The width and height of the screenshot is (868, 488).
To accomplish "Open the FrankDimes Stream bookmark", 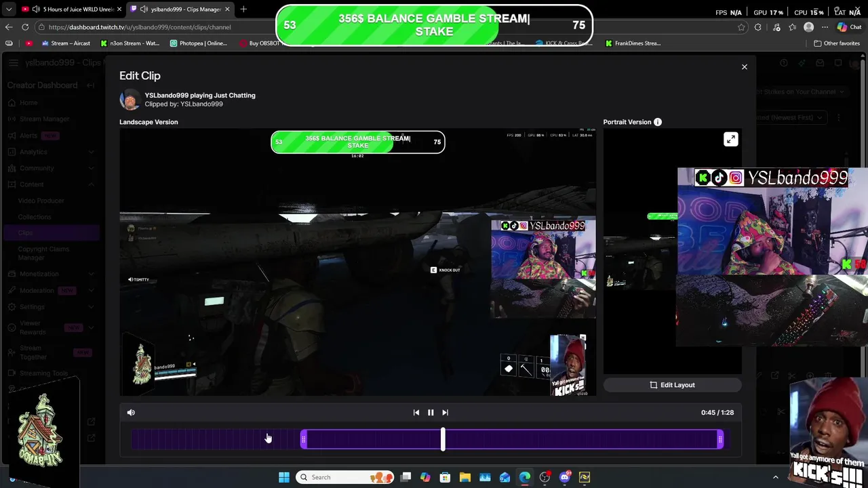I will 633,43.
